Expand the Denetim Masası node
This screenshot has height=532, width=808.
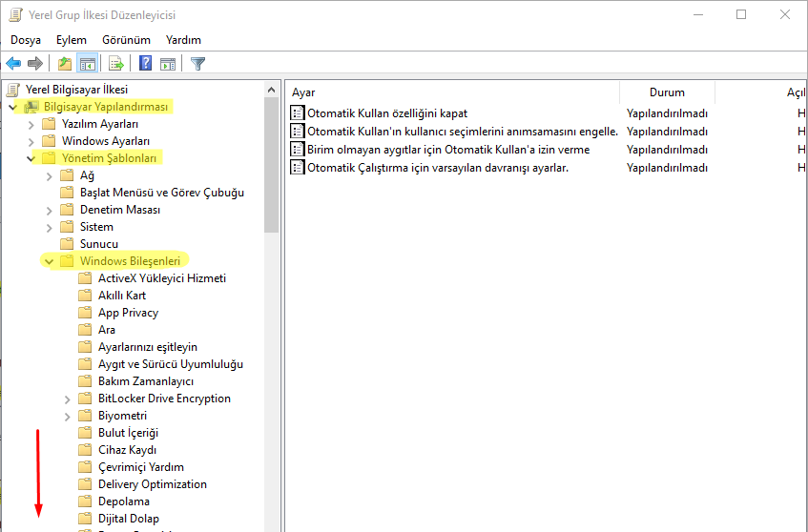50,211
